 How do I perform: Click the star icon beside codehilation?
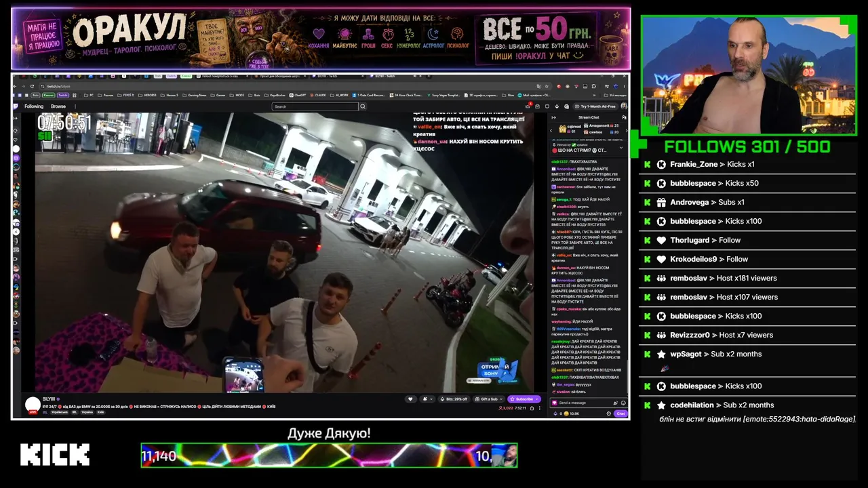pos(661,405)
